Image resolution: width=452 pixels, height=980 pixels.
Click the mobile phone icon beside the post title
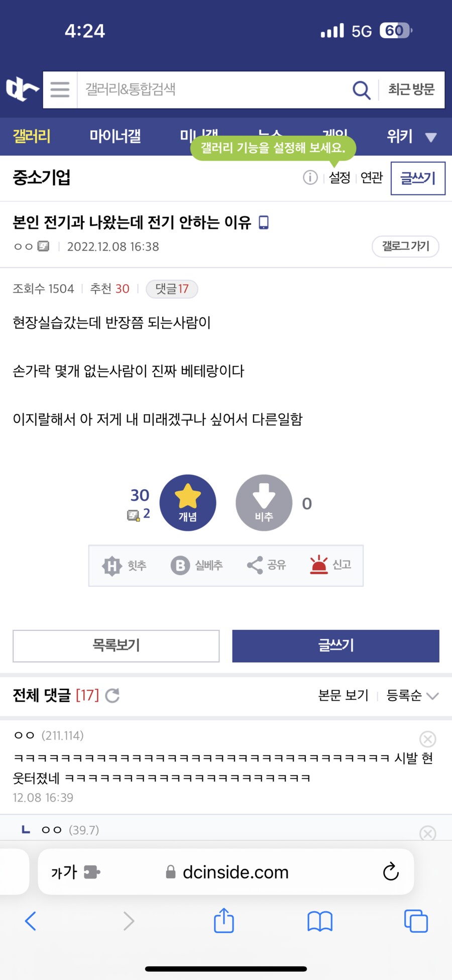click(265, 222)
